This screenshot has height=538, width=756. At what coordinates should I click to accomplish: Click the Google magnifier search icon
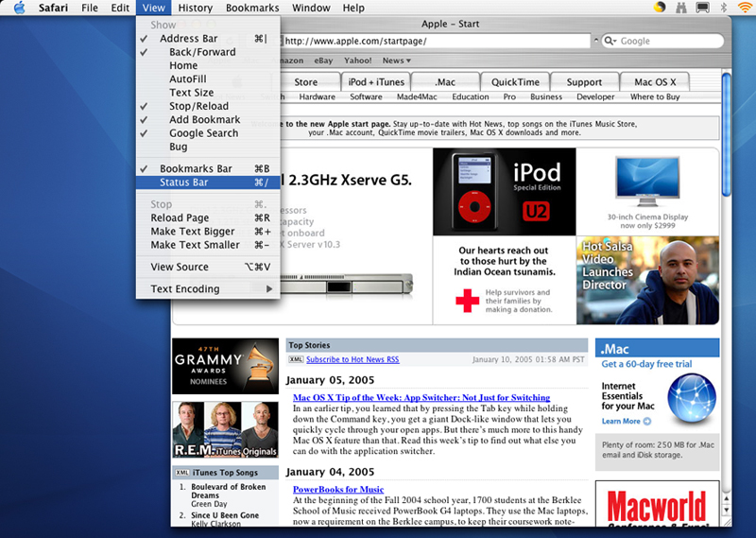point(608,41)
